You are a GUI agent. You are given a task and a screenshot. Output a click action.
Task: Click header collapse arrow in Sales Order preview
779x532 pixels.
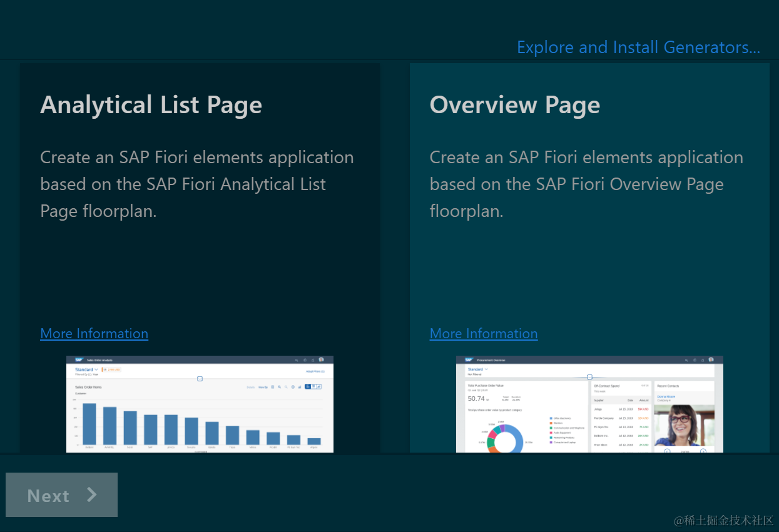[x=200, y=379]
